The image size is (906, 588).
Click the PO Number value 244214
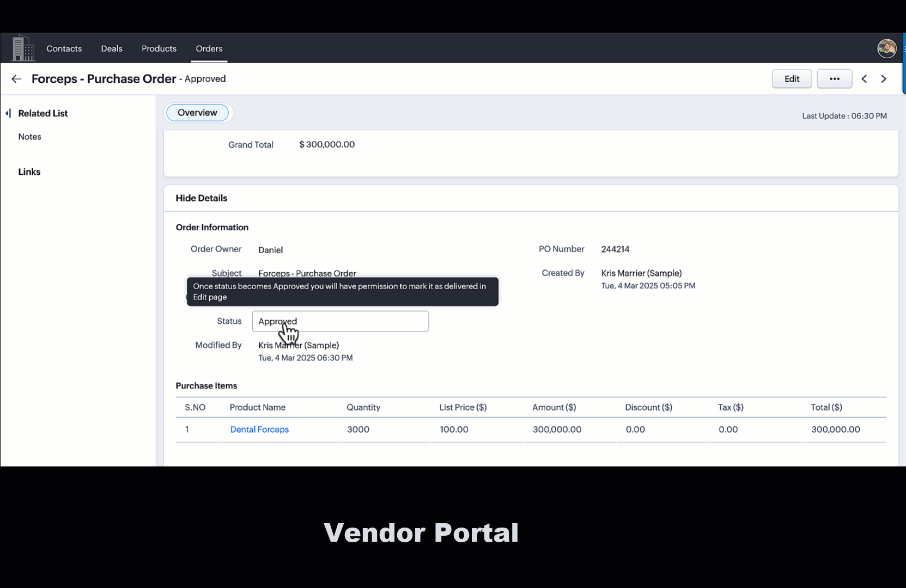click(x=615, y=249)
